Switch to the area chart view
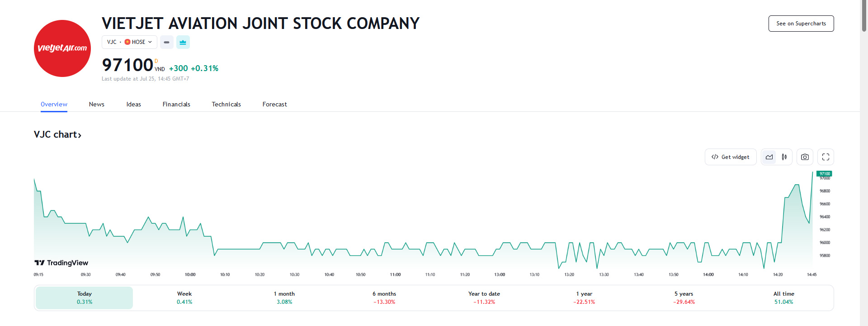This screenshot has height=326, width=868. click(769, 157)
